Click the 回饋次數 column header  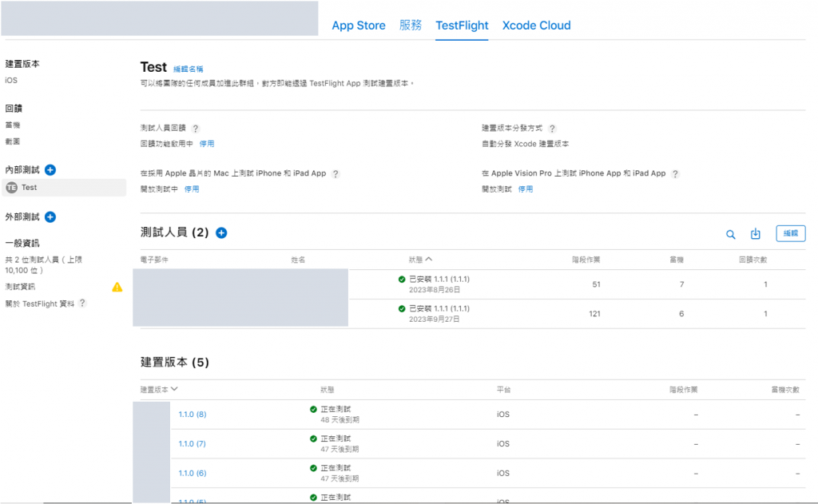(752, 260)
